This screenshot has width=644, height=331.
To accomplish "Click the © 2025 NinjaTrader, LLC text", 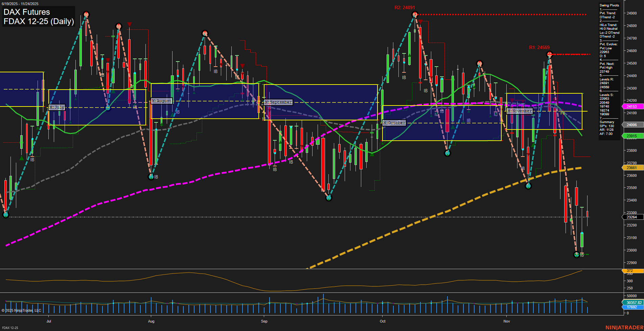I will click(22, 310).
